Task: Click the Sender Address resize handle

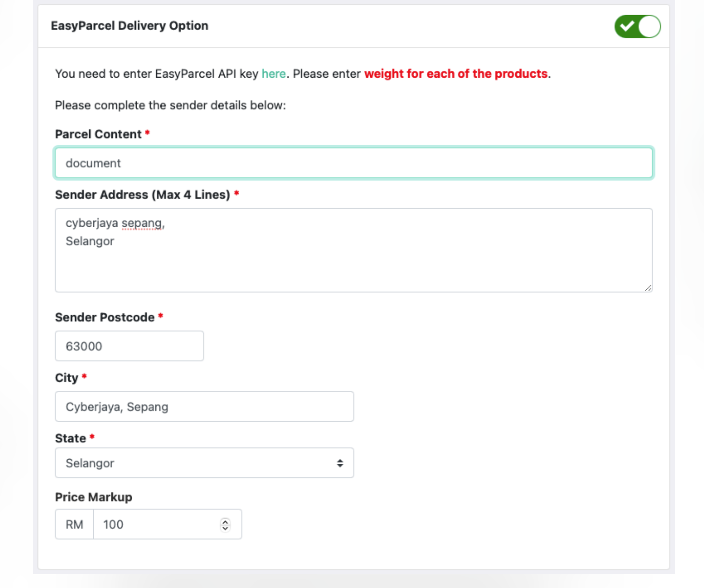Action: pyautogui.click(x=648, y=288)
